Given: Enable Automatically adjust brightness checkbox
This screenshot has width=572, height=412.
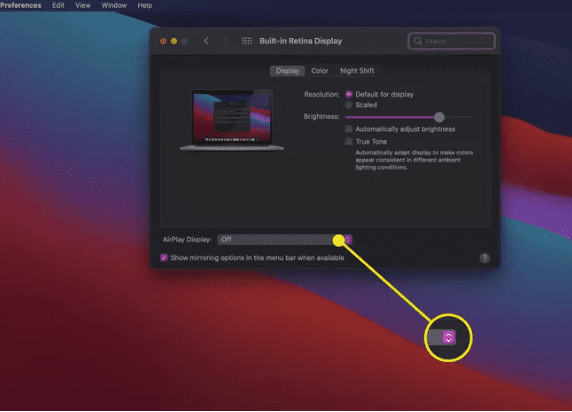Looking at the screenshot, I should click(349, 129).
